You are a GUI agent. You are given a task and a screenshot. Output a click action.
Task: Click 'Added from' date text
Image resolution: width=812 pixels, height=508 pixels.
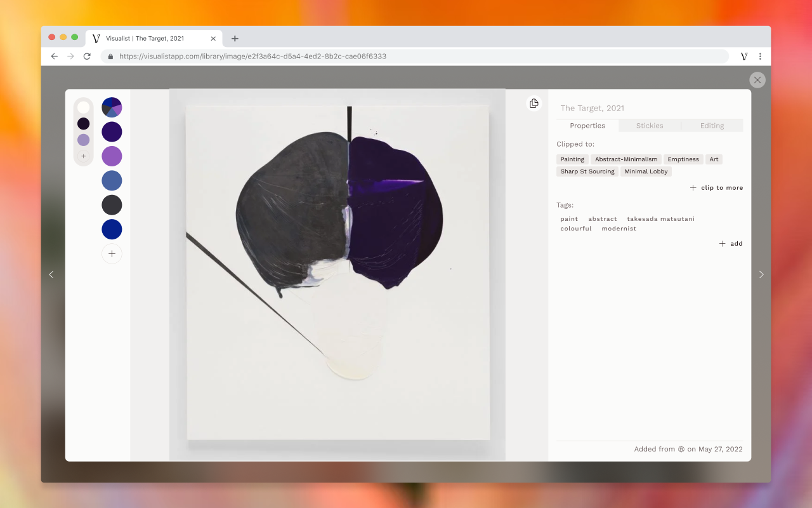[688, 449]
